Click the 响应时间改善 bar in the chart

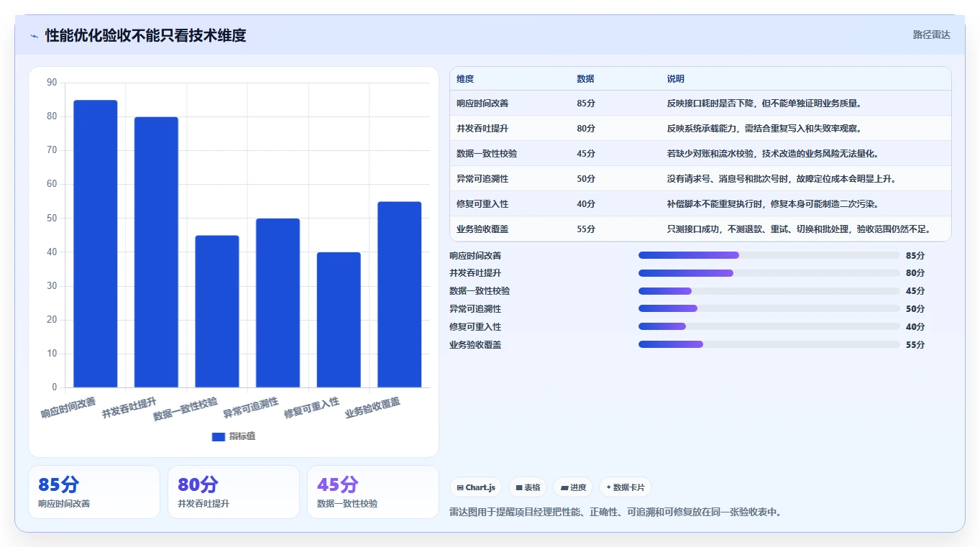pos(96,244)
